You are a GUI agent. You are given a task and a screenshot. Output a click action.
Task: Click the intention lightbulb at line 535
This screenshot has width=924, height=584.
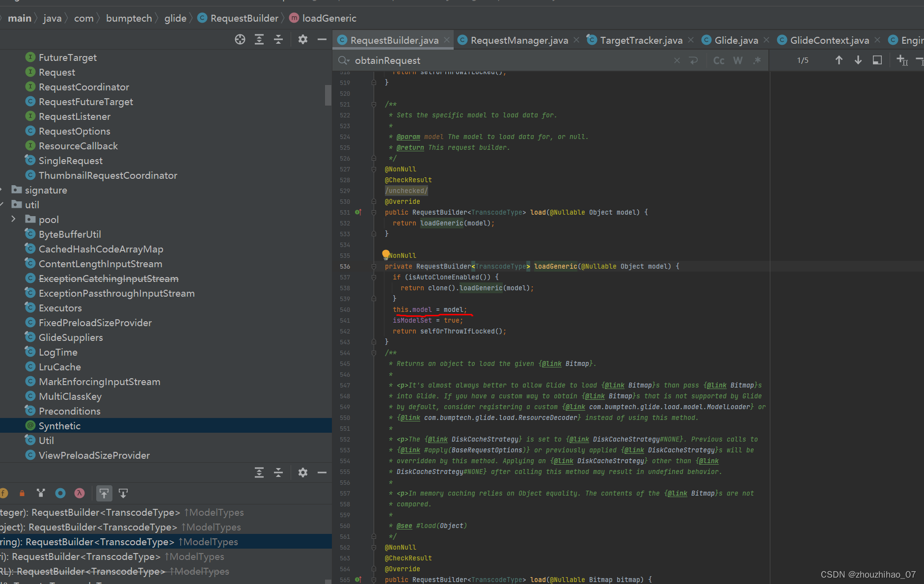point(386,254)
